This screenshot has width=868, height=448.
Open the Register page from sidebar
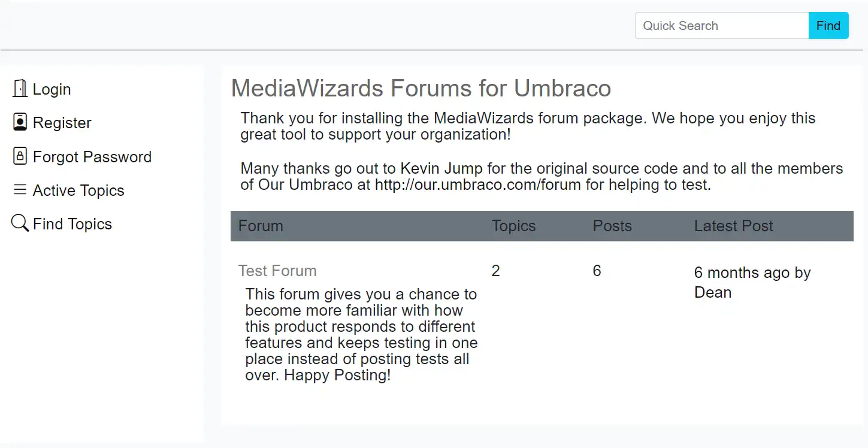(63, 122)
